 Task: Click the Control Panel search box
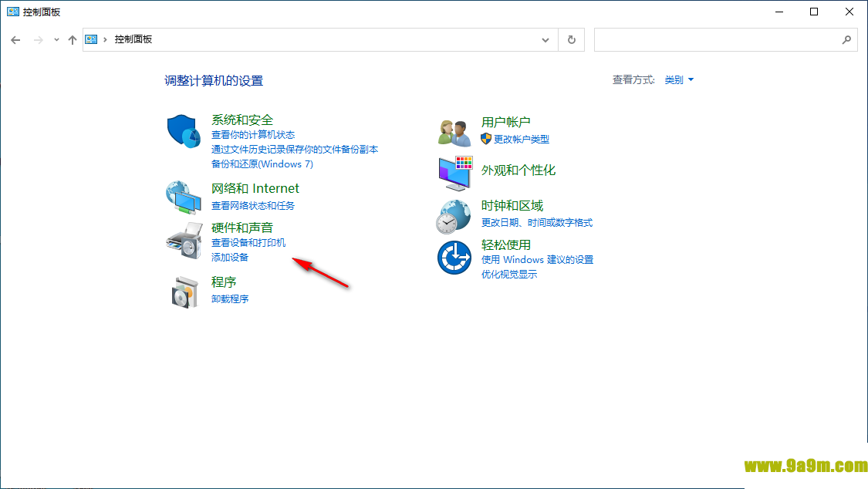click(726, 40)
